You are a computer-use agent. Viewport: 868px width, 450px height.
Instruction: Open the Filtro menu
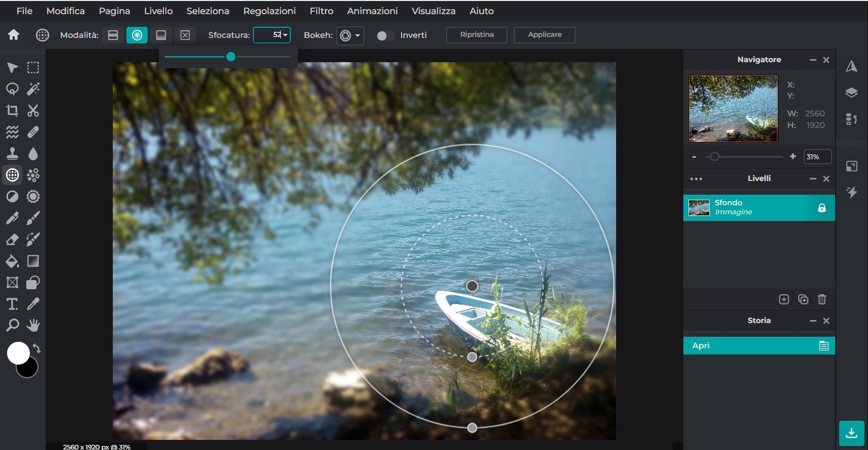(321, 11)
